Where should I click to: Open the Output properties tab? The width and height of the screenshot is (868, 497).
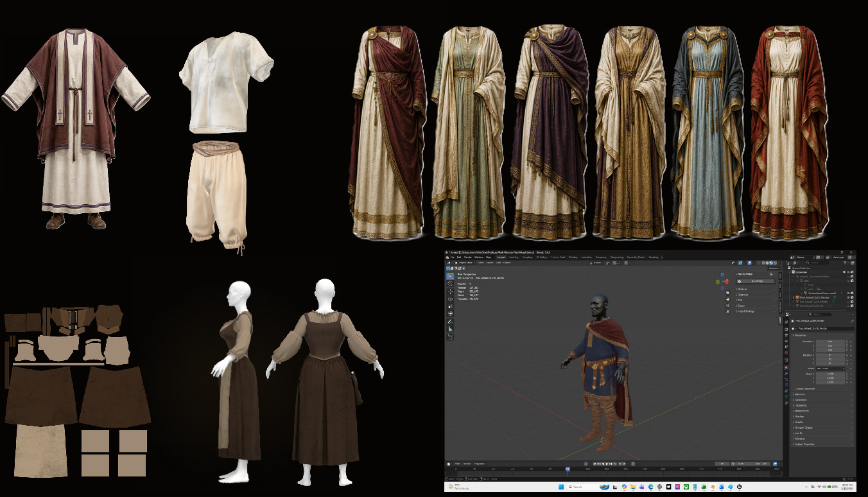click(786, 335)
